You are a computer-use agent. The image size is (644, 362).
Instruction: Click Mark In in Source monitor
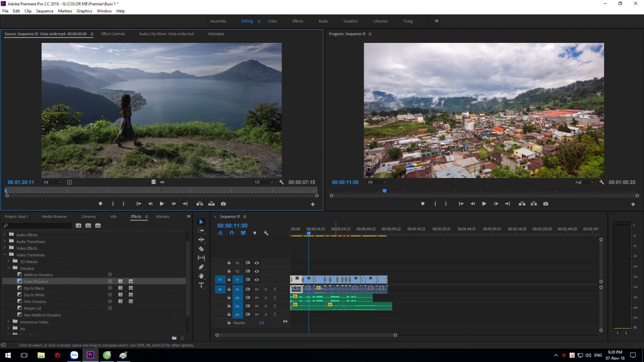[113, 204]
